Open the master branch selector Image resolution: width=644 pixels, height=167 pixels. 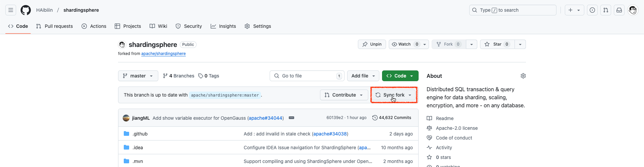pos(138,76)
